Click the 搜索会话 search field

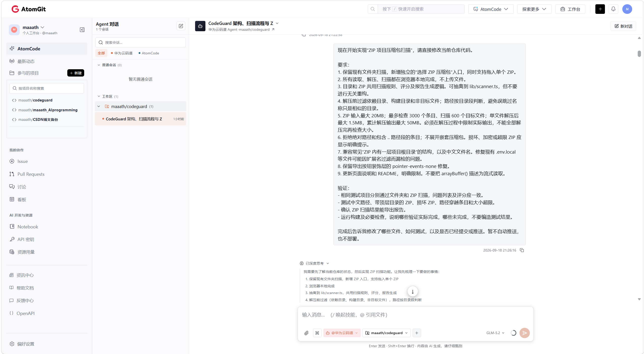140,42
